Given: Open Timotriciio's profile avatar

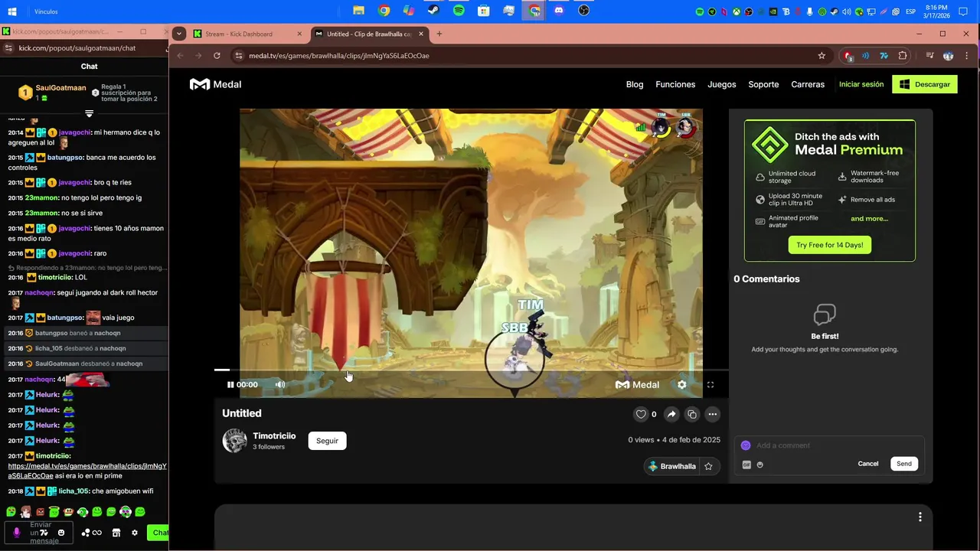Looking at the screenshot, I should click(235, 441).
